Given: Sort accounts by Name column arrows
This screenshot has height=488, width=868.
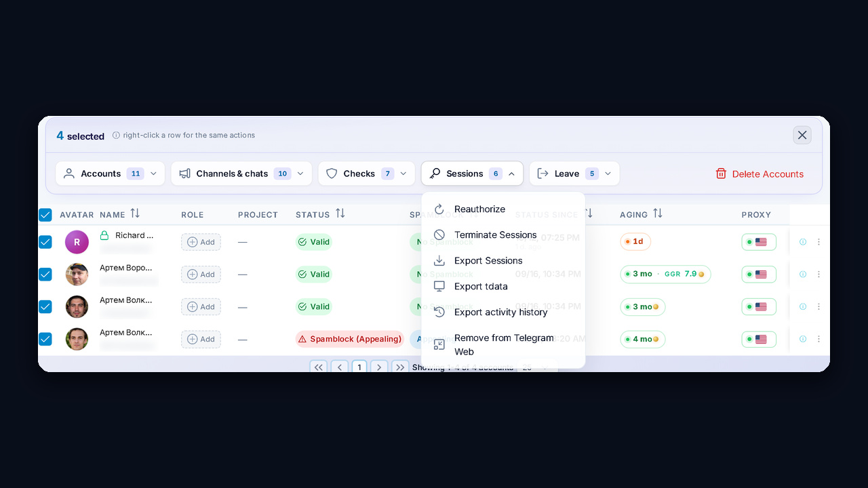Looking at the screenshot, I should point(135,213).
